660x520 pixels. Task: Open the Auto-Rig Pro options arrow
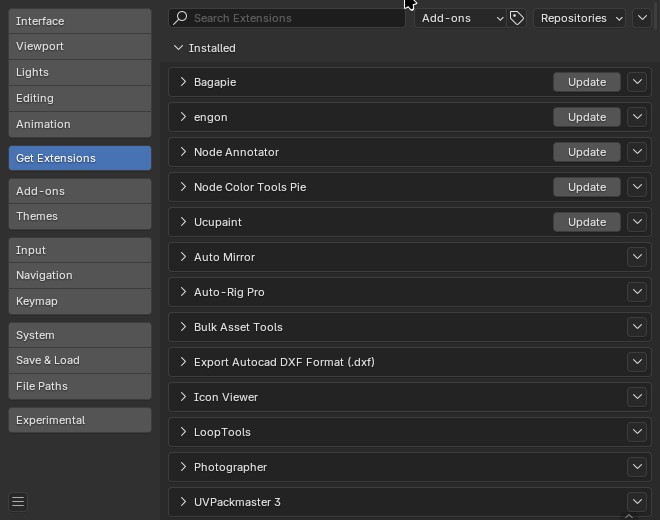(x=637, y=291)
